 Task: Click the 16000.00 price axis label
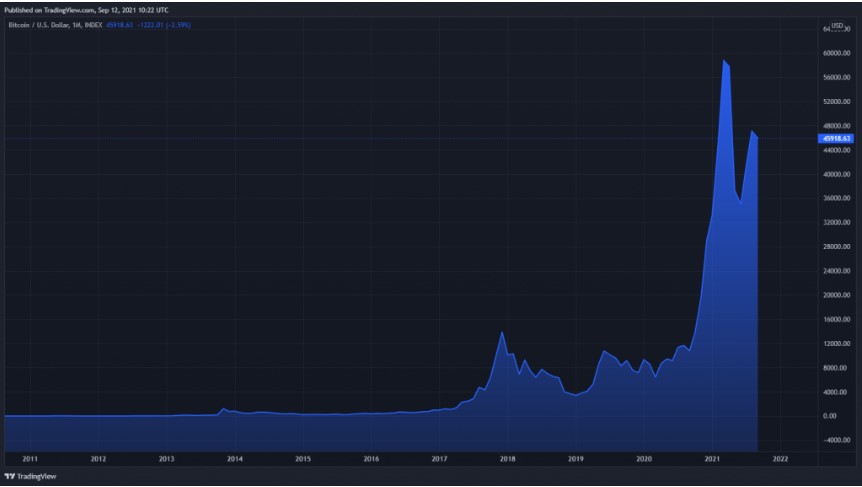click(x=836, y=319)
